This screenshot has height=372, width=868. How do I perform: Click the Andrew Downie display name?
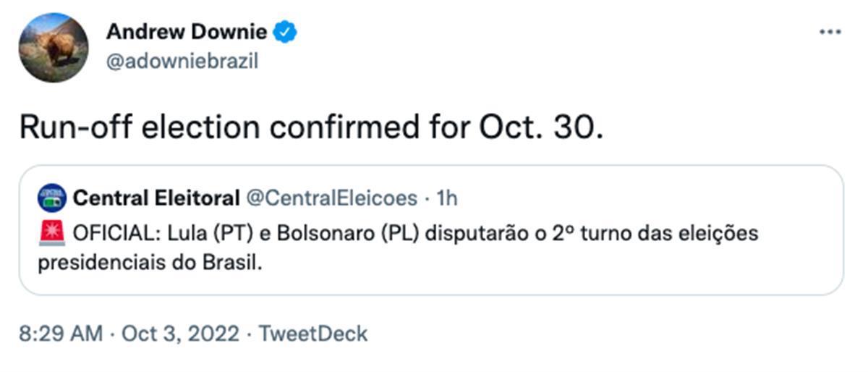tap(186, 32)
